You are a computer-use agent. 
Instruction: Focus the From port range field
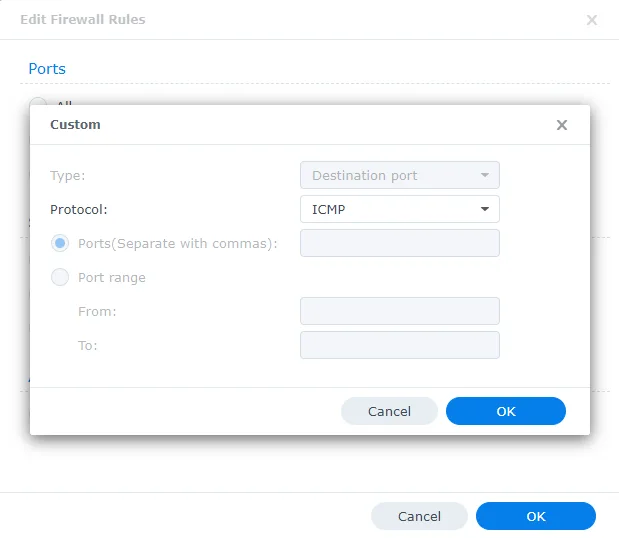(400, 311)
